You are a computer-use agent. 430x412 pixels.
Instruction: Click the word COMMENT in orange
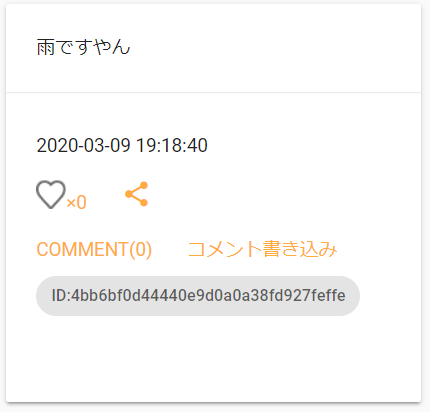click(x=82, y=249)
